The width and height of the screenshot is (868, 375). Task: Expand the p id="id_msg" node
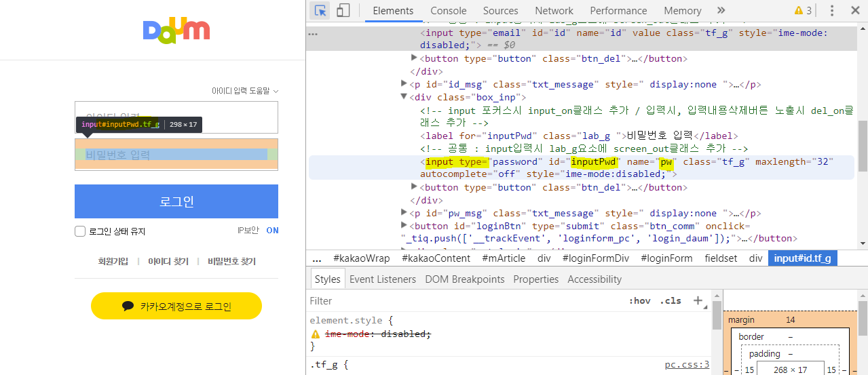pos(404,84)
